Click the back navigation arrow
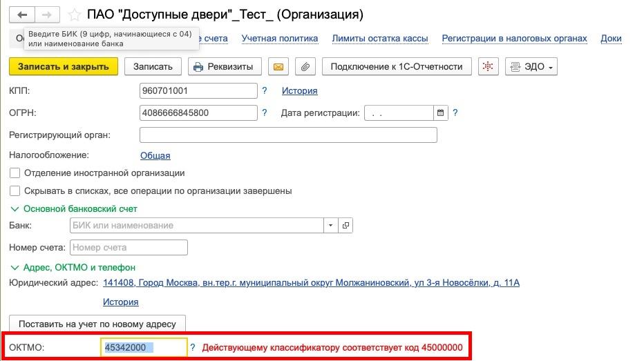Viewport: 644px width, 361px height. pos(23,14)
